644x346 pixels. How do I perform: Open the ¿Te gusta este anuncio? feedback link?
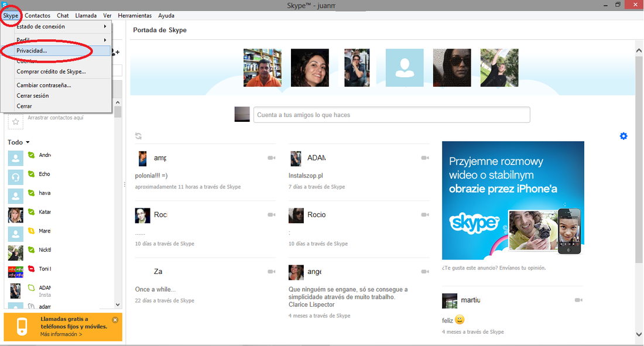tap(494, 268)
